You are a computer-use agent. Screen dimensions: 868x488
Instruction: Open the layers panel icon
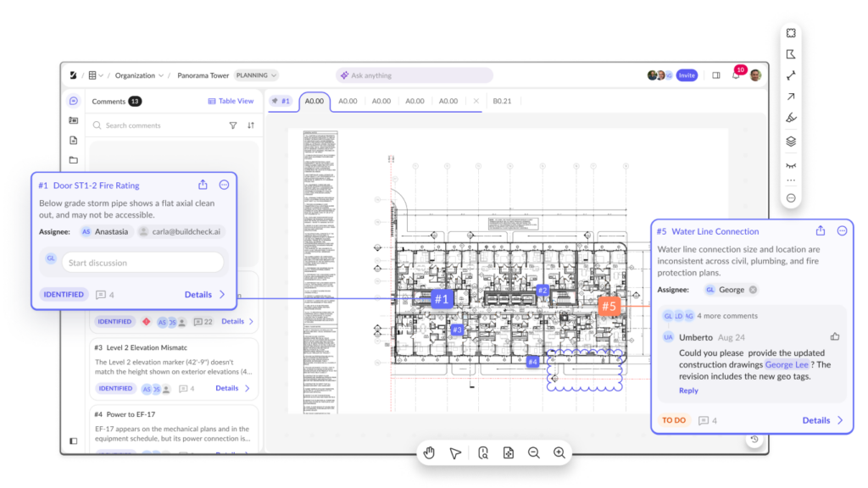pyautogui.click(x=790, y=141)
